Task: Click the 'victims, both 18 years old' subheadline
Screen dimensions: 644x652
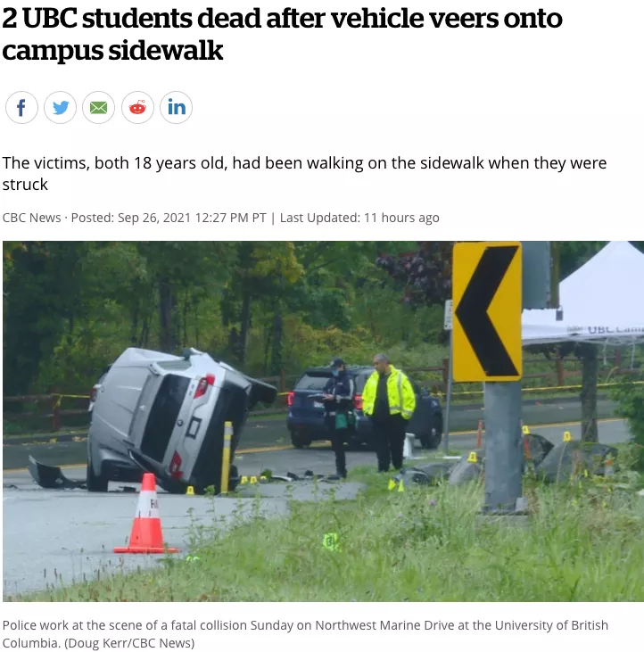Action: tap(304, 173)
